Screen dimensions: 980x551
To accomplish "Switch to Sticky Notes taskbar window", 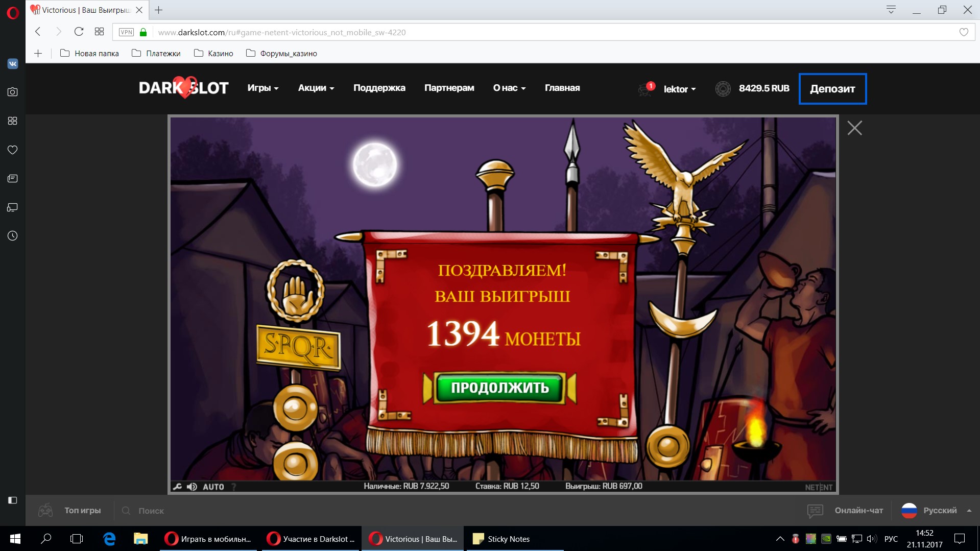I will pos(514,539).
